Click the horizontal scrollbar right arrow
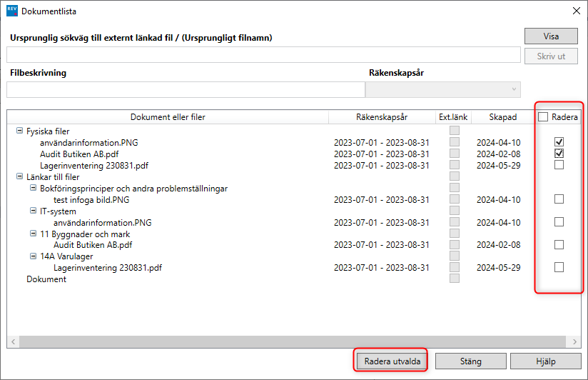This screenshot has width=588, height=380. click(x=574, y=341)
